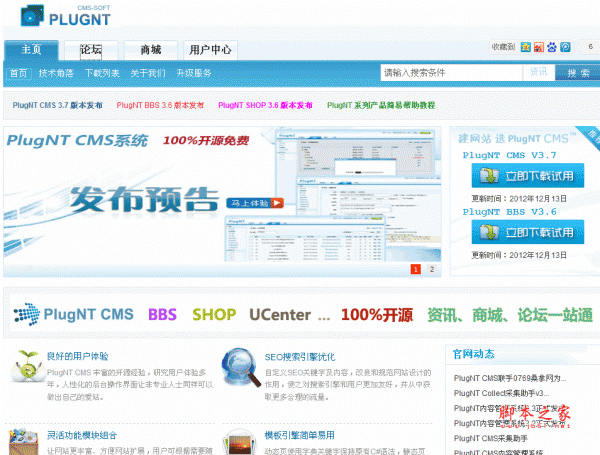Share to QQ Zone star icon
Viewport: 600px width, 455px height.
[526, 47]
